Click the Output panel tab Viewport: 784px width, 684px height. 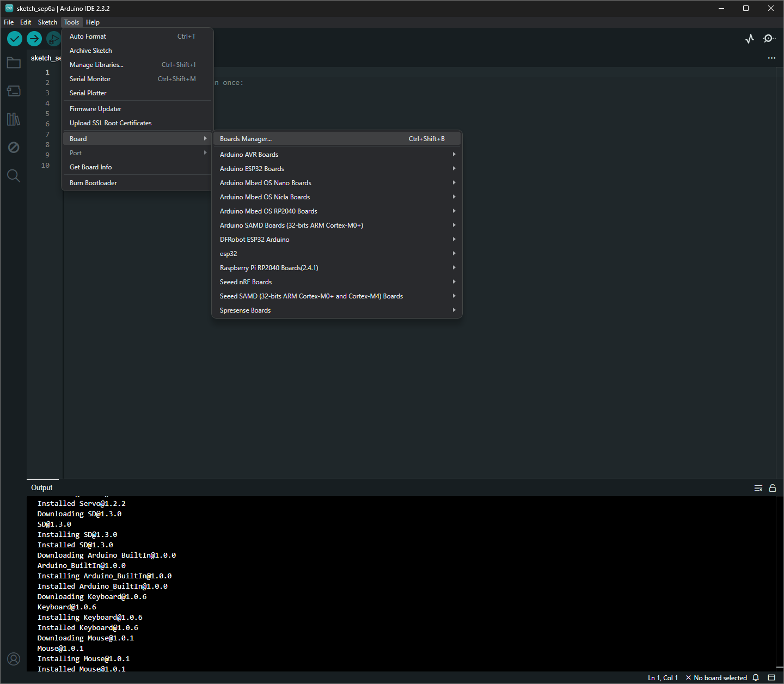42,488
